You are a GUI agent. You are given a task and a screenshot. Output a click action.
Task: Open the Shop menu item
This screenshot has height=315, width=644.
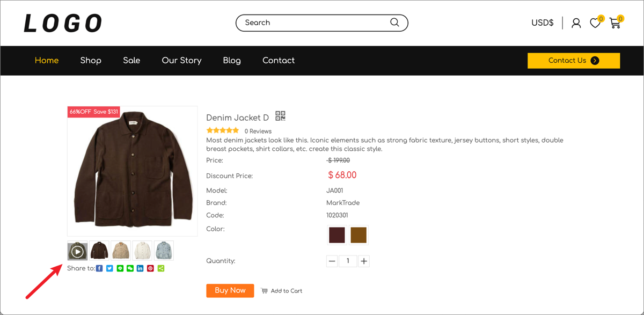(x=91, y=61)
